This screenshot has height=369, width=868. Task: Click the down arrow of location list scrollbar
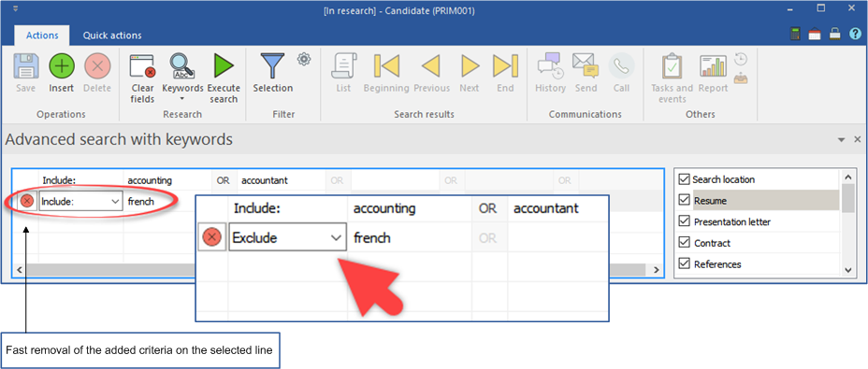click(848, 270)
